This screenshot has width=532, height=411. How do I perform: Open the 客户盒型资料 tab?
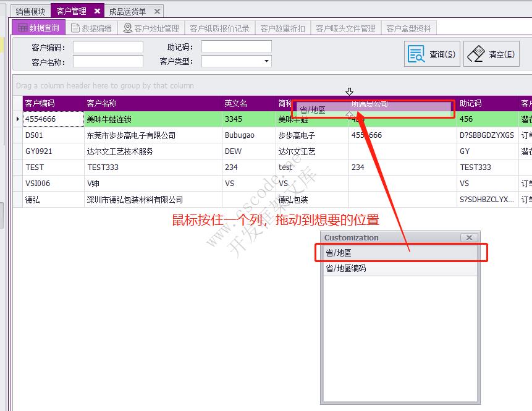pyautogui.click(x=407, y=27)
